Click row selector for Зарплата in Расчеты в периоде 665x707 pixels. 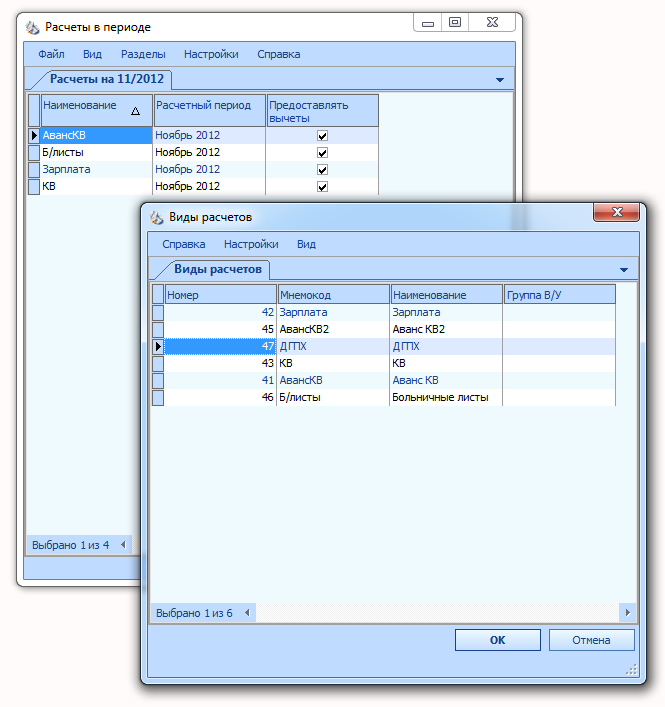pos(34,170)
